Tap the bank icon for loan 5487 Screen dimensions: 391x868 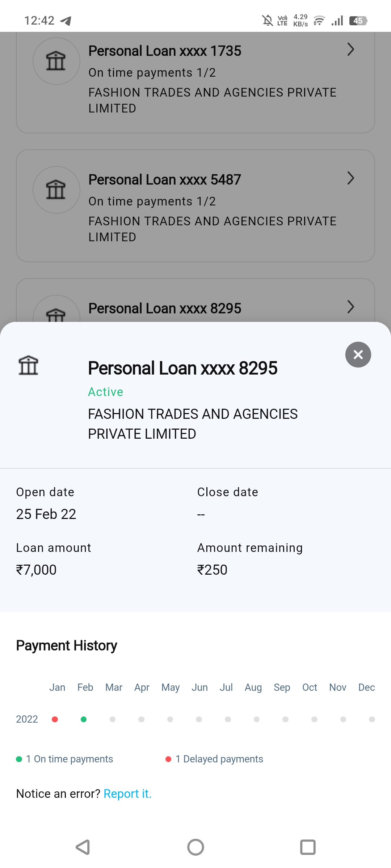point(56,190)
